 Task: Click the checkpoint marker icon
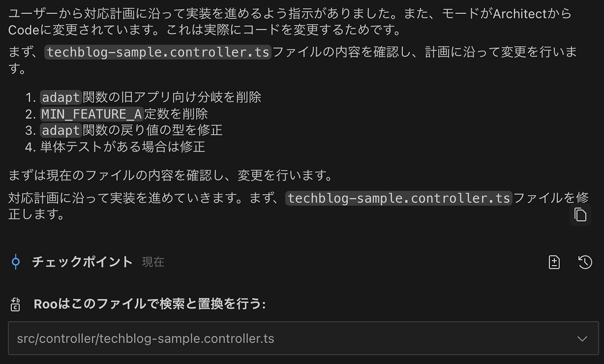[x=16, y=262]
